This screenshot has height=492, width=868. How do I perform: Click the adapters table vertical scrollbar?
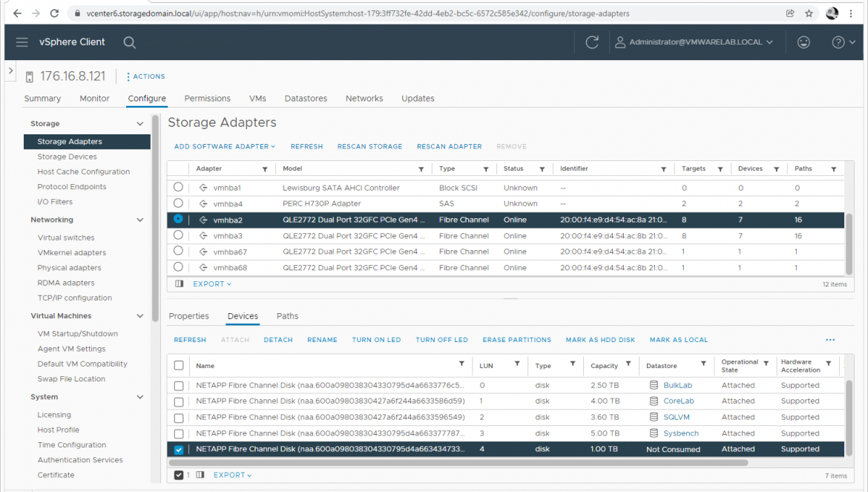point(849,244)
